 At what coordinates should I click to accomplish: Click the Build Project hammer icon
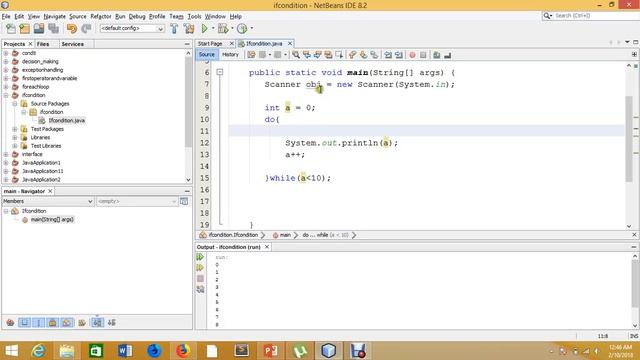(174, 29)
